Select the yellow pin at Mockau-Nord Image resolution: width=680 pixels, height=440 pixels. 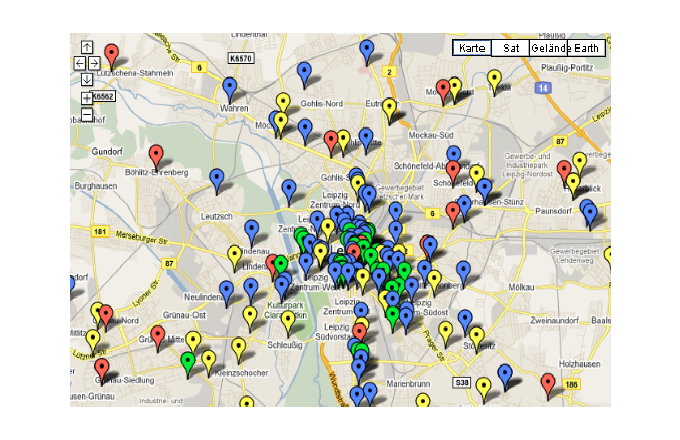coord(455,87)
